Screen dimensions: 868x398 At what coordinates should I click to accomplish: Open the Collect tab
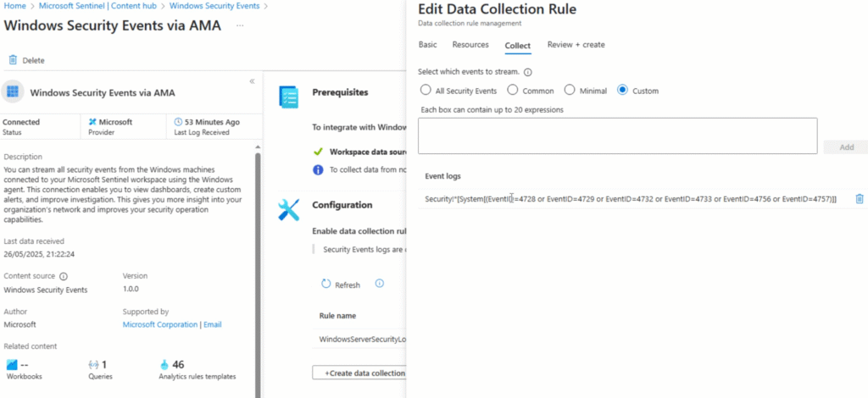pyautogui.click(x=518, y=46)
